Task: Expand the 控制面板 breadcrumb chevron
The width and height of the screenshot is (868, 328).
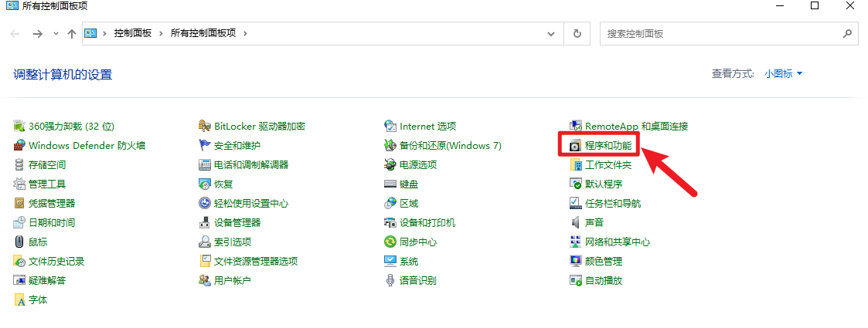Action: click(x=162, y=34)
